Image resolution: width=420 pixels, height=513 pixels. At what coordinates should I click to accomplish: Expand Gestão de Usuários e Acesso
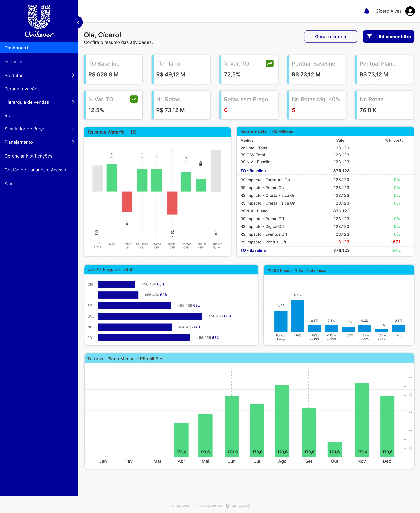coord(73,170)
